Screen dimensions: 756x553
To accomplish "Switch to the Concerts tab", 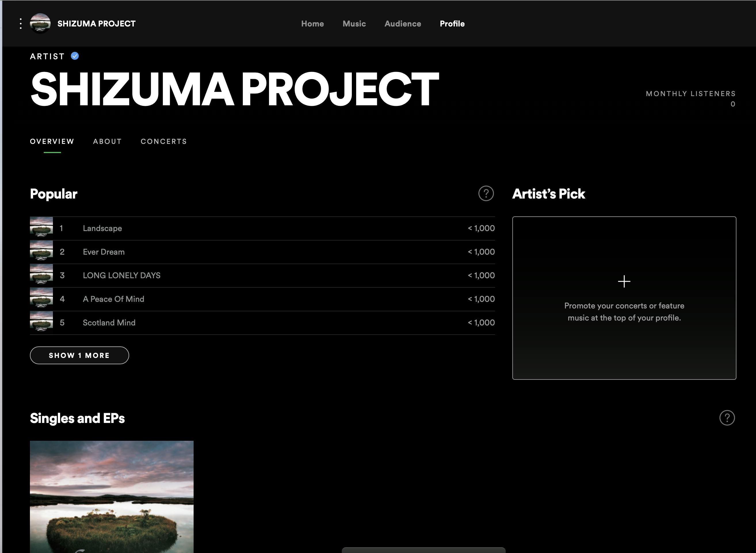I will (164, 141).
